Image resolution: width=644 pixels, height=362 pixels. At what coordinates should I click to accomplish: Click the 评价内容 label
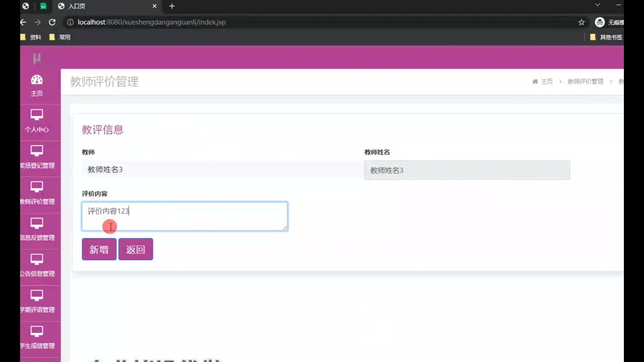click(95, 194)
